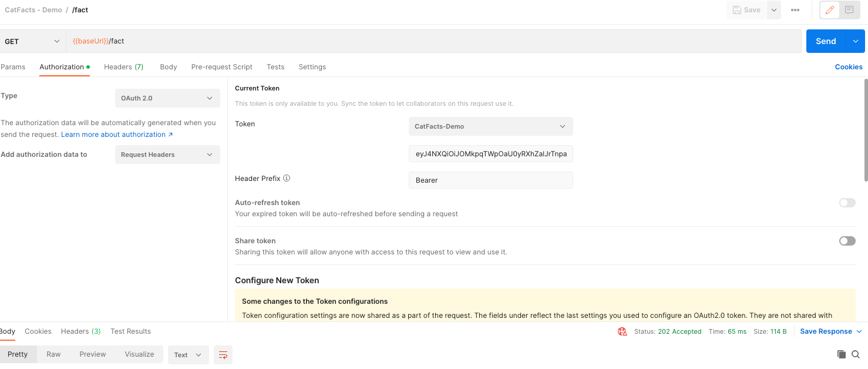Turn on the Share token toggle
This screenshot has width=868, height=369.
click(847, 241)
